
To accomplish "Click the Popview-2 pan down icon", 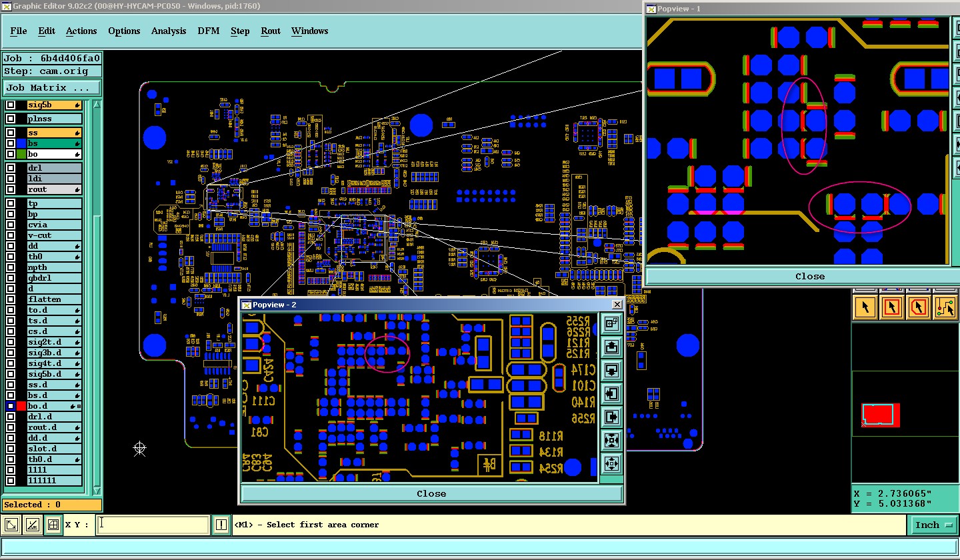I will point(611,371).
